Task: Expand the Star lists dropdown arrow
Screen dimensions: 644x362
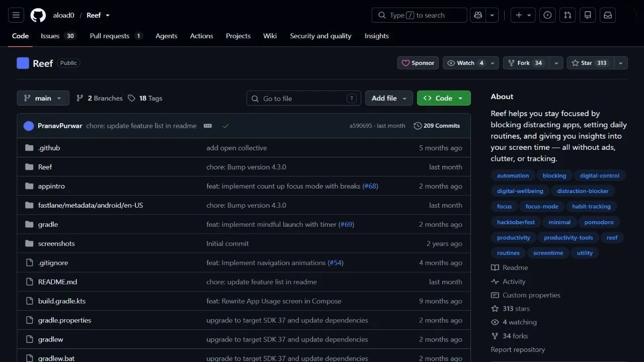Action: pos(620,63)
